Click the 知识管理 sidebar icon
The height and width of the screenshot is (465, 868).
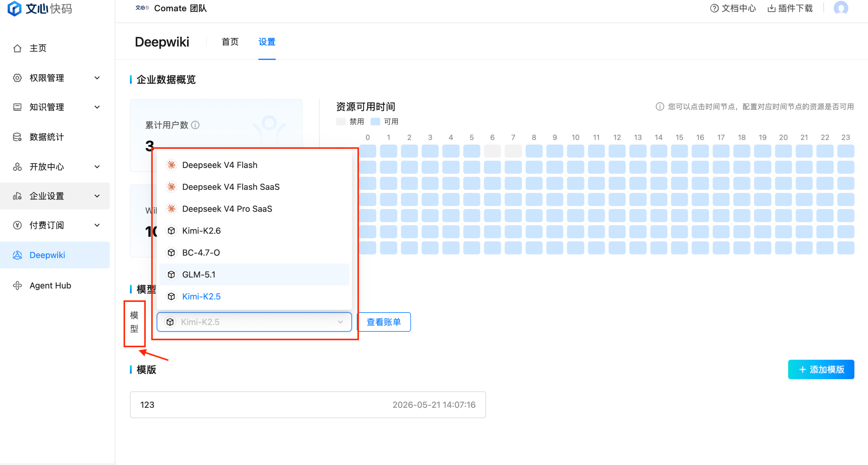17,107
